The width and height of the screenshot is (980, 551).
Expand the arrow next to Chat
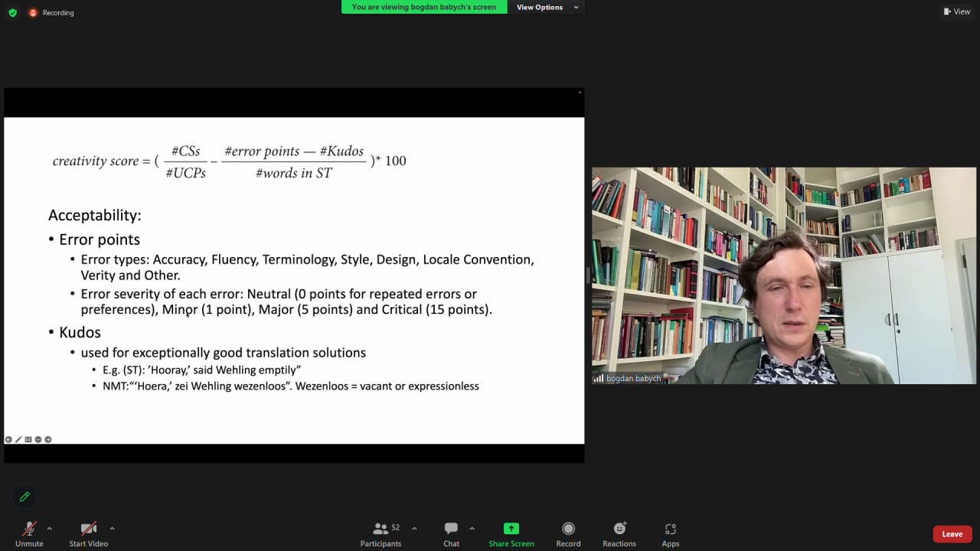tap(472, 528)
